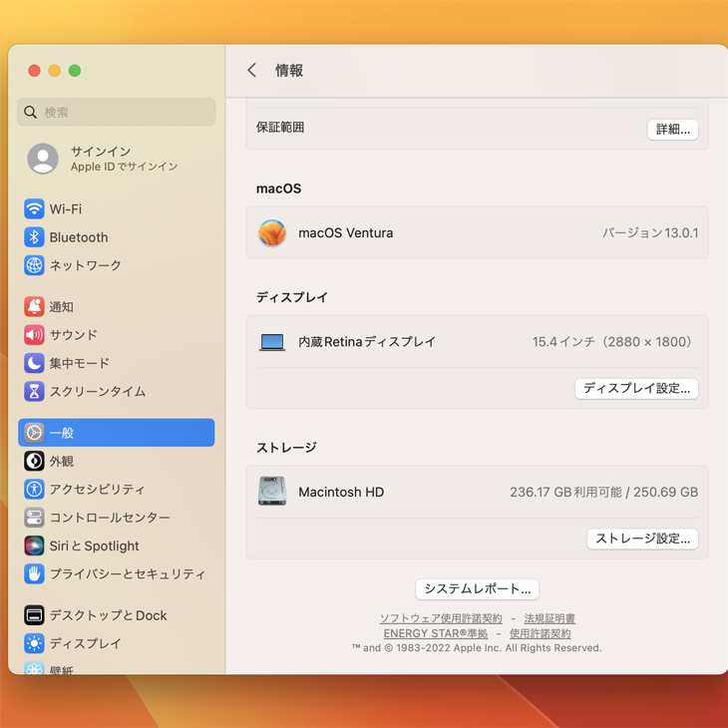Image resolution: width=728 pixels, height=728 pixels.
Task: Click the 通知 bell icon
Action: (x=34, y=306)
